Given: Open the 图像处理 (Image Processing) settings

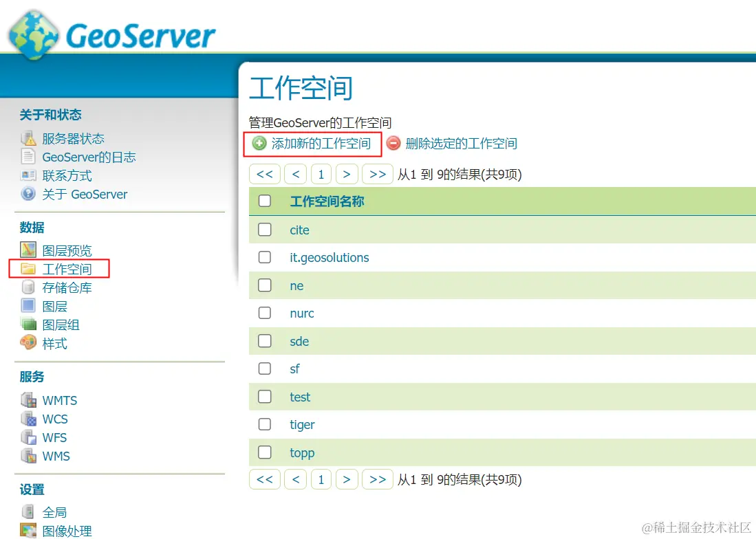Looking at the screenshot, I should (69, 530).
